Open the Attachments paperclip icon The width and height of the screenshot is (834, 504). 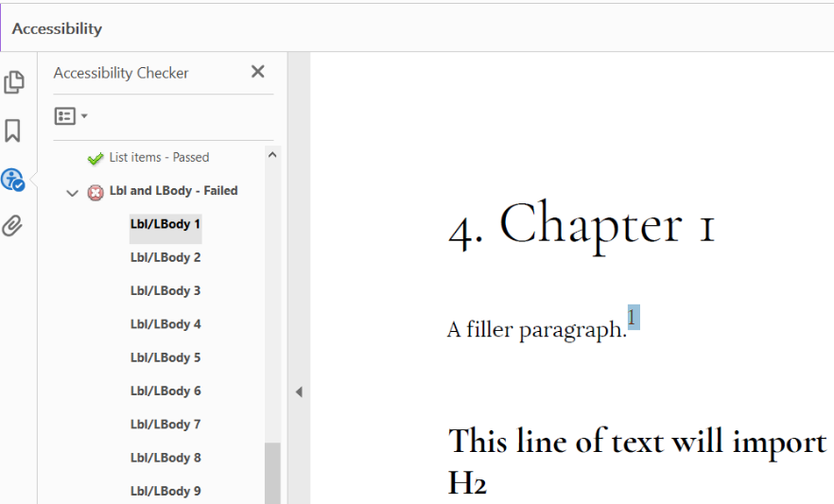13,226
